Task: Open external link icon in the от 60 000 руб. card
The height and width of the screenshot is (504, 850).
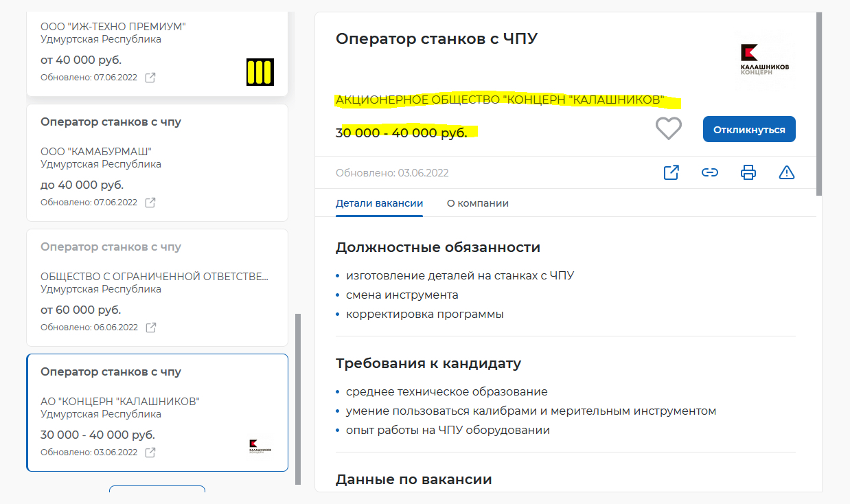Action: (x=151, y=328)
